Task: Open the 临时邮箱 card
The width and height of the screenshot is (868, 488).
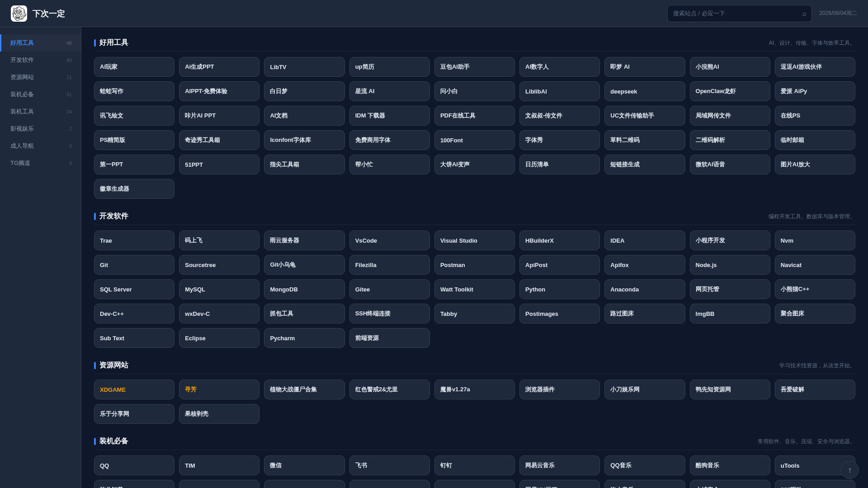Action: [x=815, y=140]
